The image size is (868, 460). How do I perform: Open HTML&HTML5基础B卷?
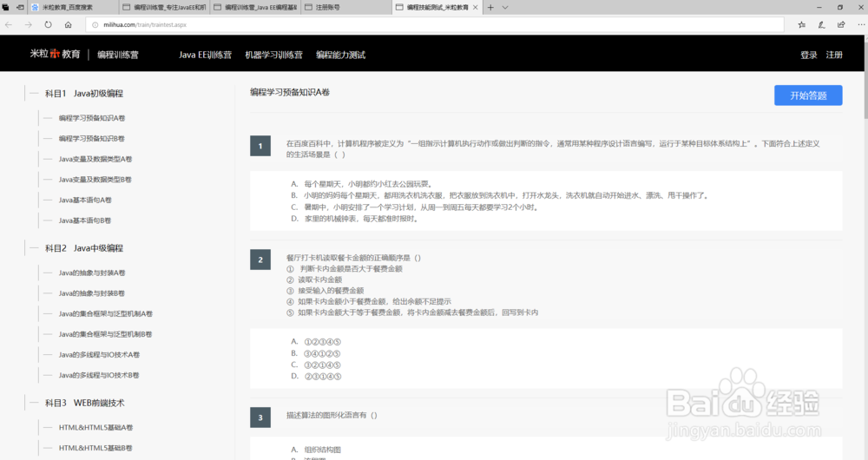pyautogui.click(x=95, y=448)
